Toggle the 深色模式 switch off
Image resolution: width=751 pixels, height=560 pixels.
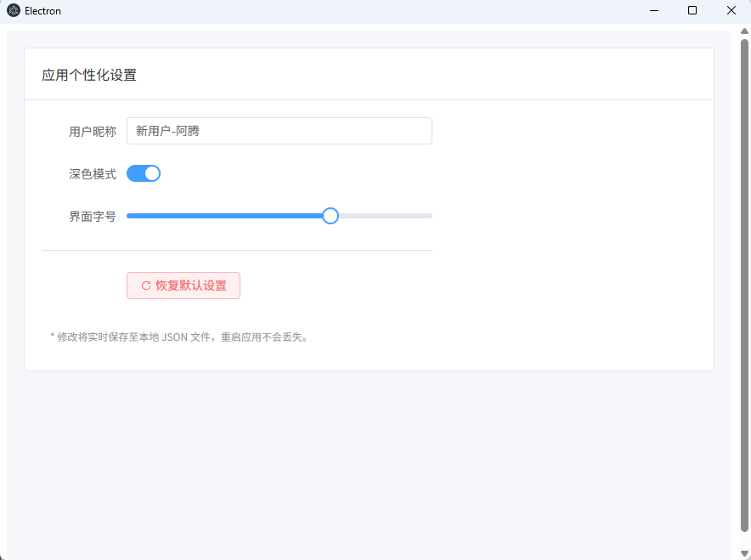(144, 173)
